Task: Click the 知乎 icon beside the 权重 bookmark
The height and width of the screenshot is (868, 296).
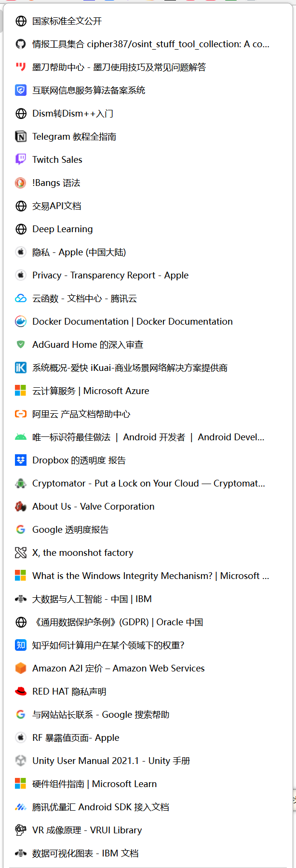Action: click(x=21, y=645)
